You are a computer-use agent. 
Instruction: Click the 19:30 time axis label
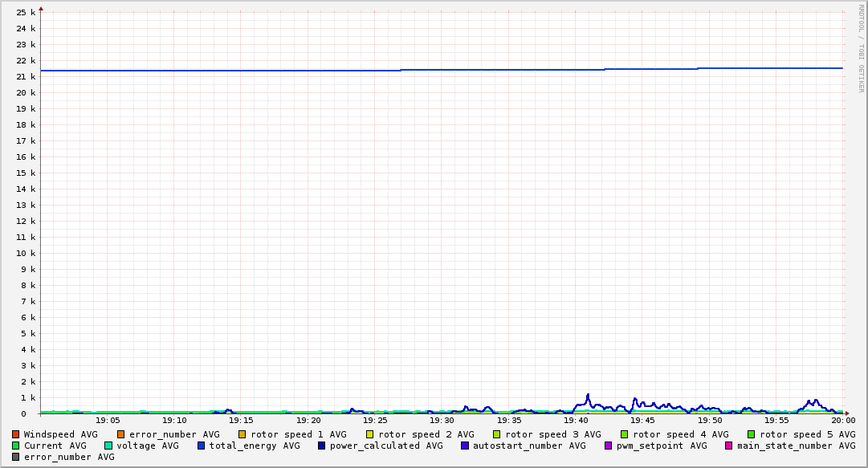click(442, 421)
